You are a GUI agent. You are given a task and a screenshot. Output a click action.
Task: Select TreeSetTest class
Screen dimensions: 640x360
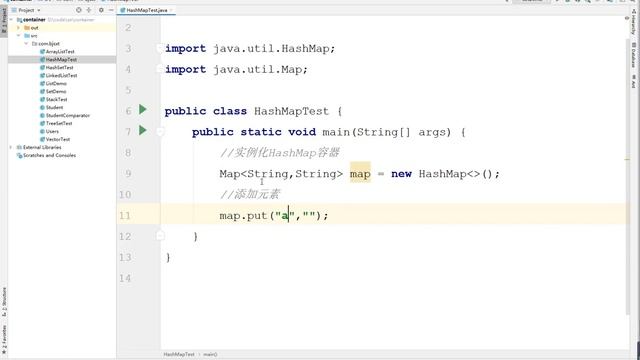coord(59,123)
